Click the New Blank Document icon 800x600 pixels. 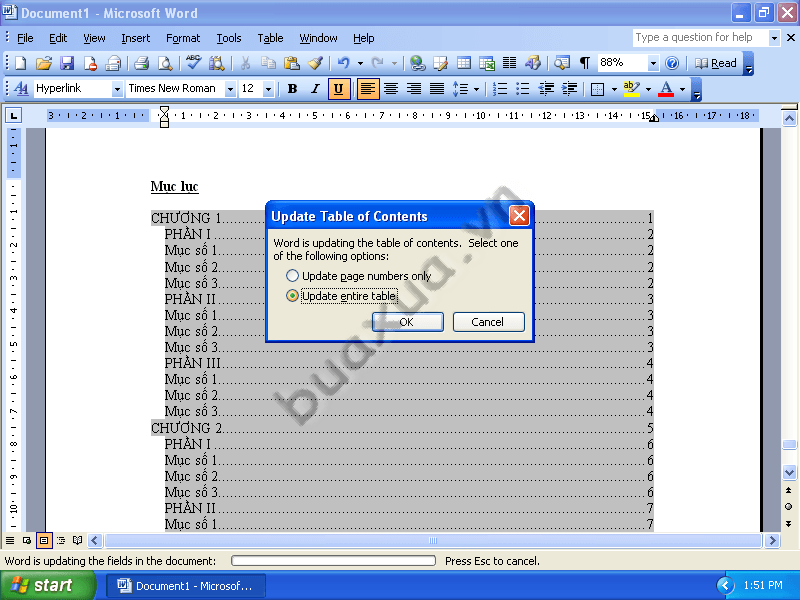(20, 63)
